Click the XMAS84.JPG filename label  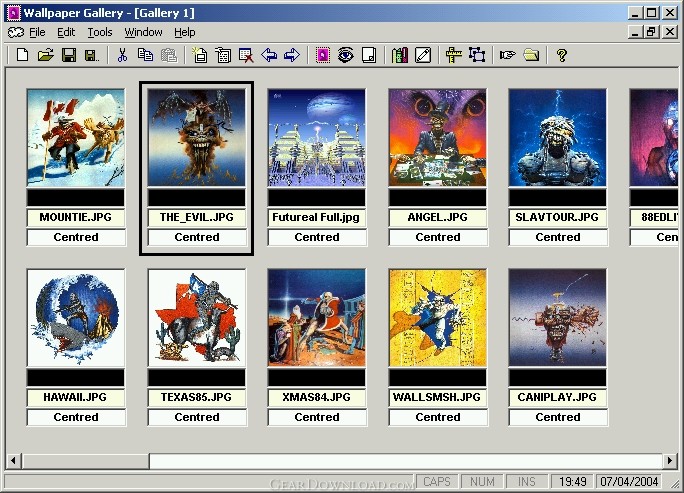click(x=317, y=397)
